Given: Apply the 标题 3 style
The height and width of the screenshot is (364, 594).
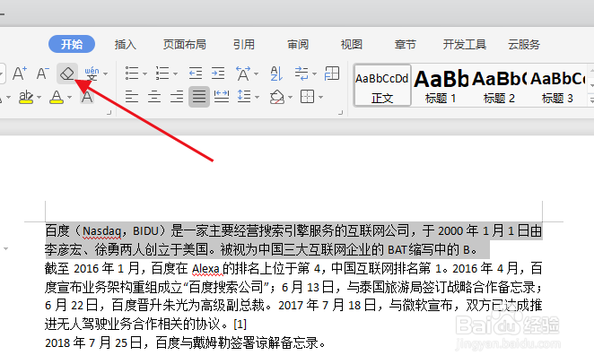Looking at the screenshot, I should click(557, 86).
